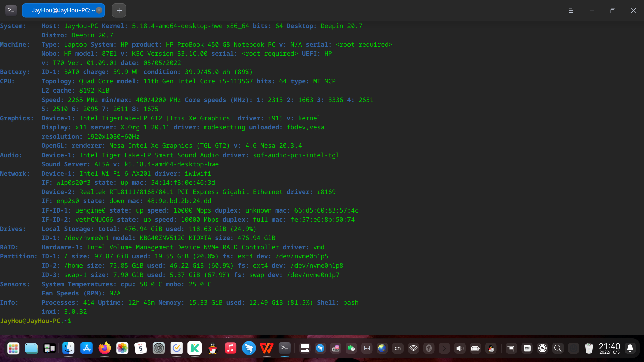644x362 pixels.
Task: Launch Firefox from the dock
Action: [x=104, y=348]
